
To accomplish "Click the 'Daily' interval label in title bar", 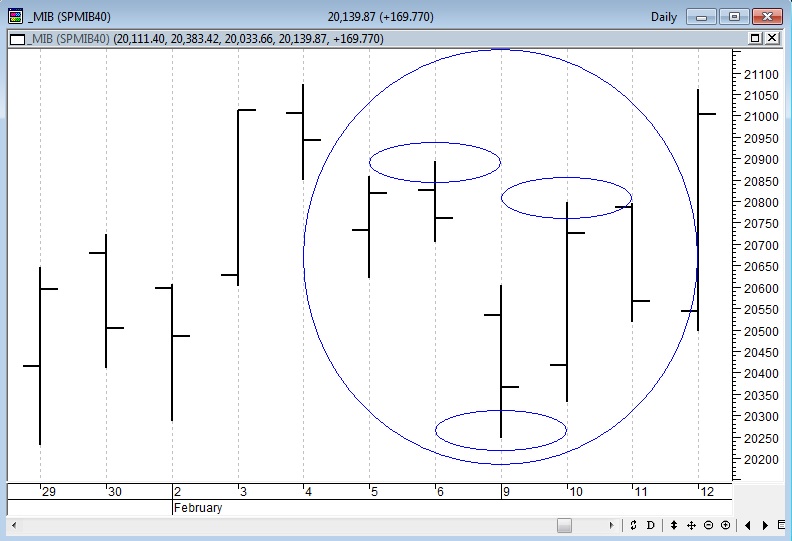I will point(663,16).
